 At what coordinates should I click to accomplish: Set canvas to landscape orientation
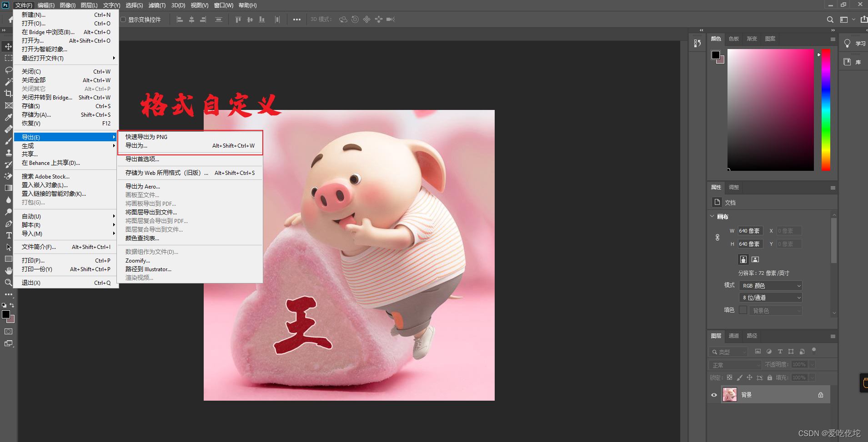click(x=755, y=259)
